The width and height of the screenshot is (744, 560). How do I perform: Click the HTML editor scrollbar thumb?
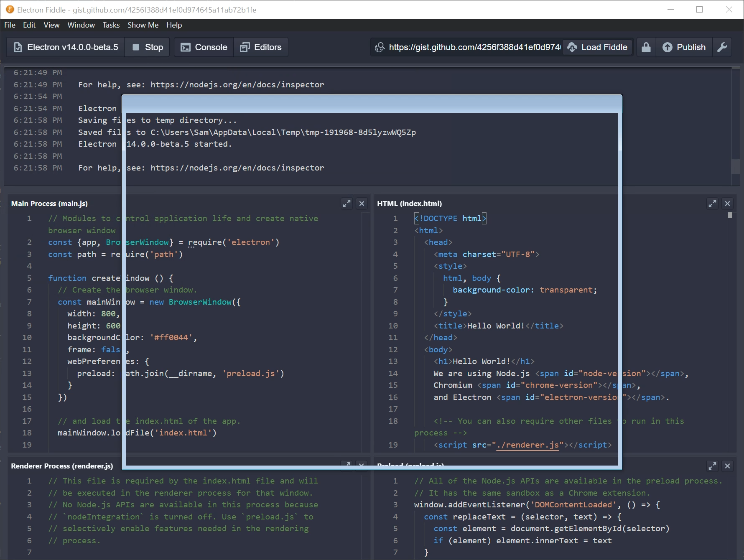(730, 215)
